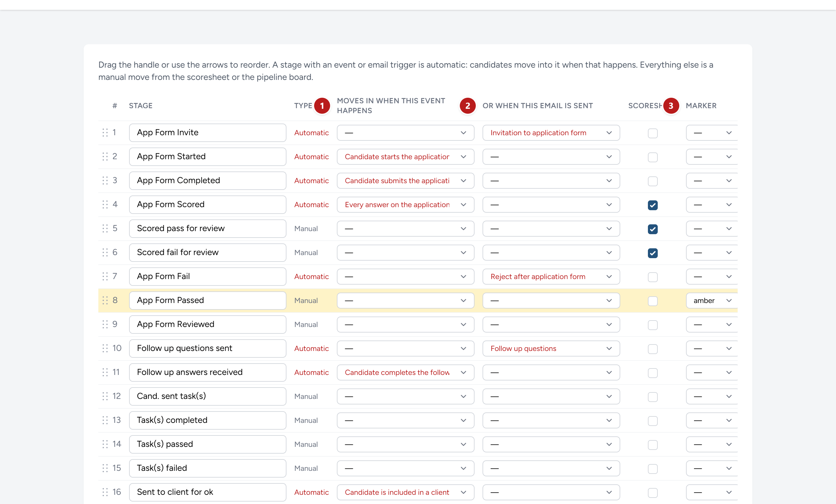The height and width of the screenshot is (504, 836).
Task: Click drag handle for Scored fail for review
Action: pos(105,252)
